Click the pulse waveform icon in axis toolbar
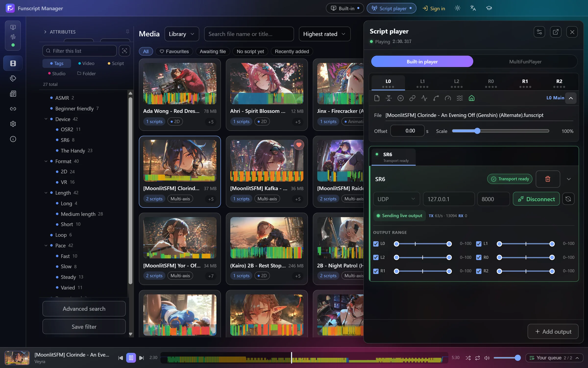The height and width of the screenshot is (368, 588). click(x=424, y=98)
